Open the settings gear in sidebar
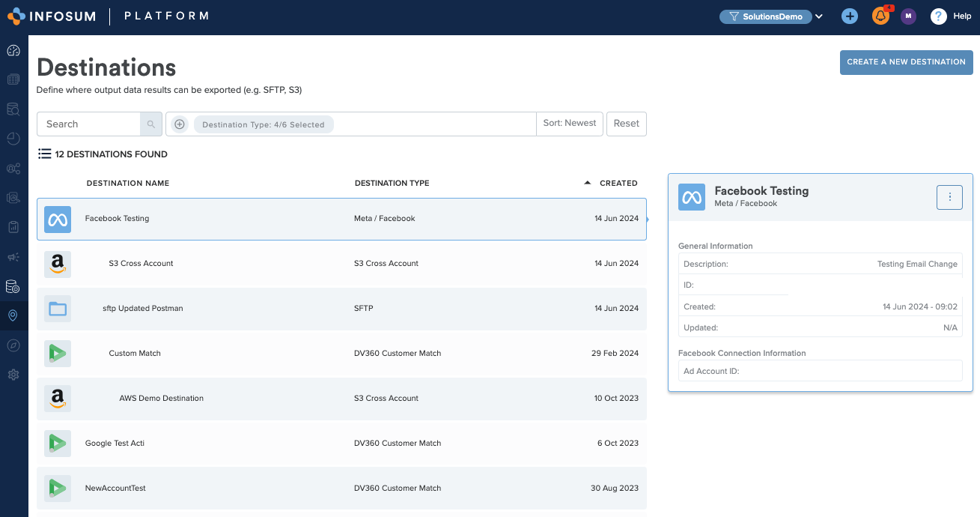Screen dimensions: 980x517 pyautogui.click(x=13, y=375)
